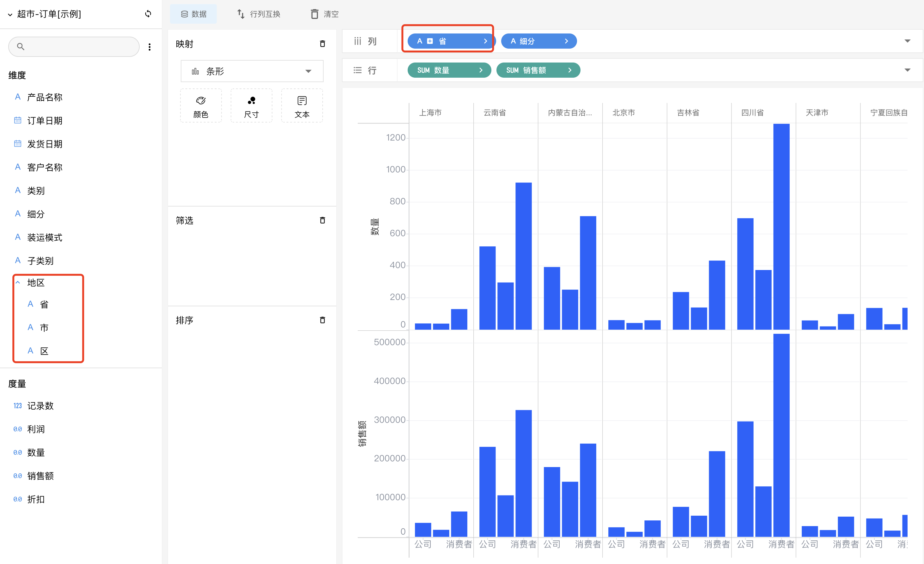The image size is (924, 564).
Task: Clear 排序 section with trash icon
Action: point(322,320)
